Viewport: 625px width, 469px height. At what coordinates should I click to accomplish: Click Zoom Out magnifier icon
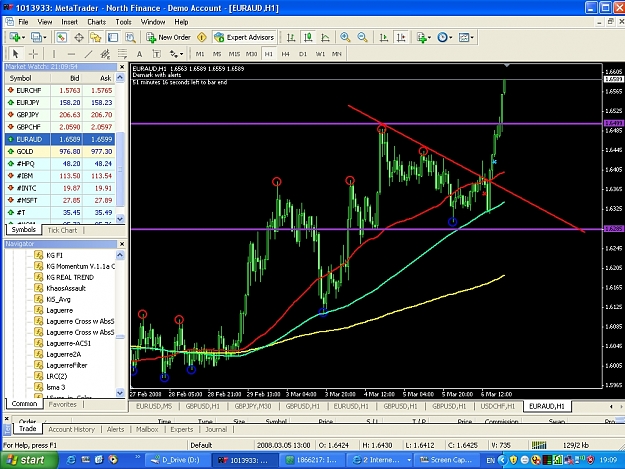coord(362,37)
